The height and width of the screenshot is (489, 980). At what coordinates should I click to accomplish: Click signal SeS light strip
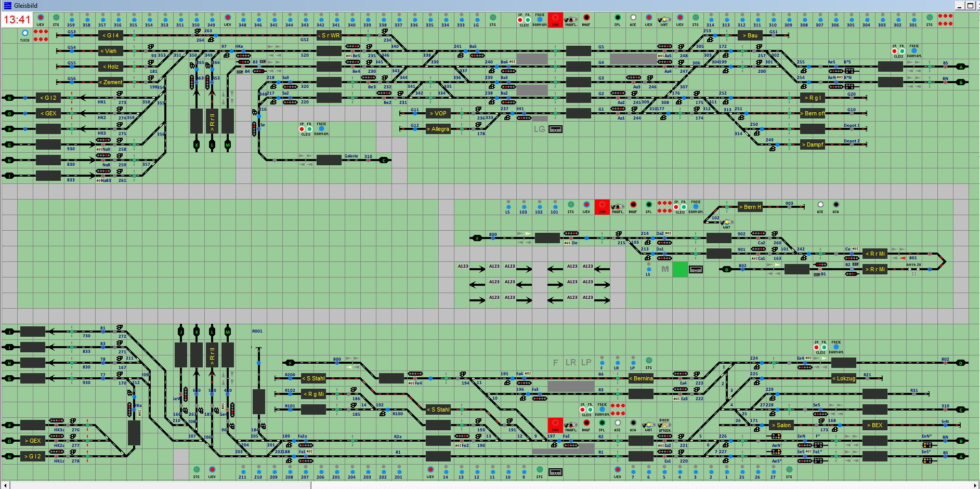(820, 414)
